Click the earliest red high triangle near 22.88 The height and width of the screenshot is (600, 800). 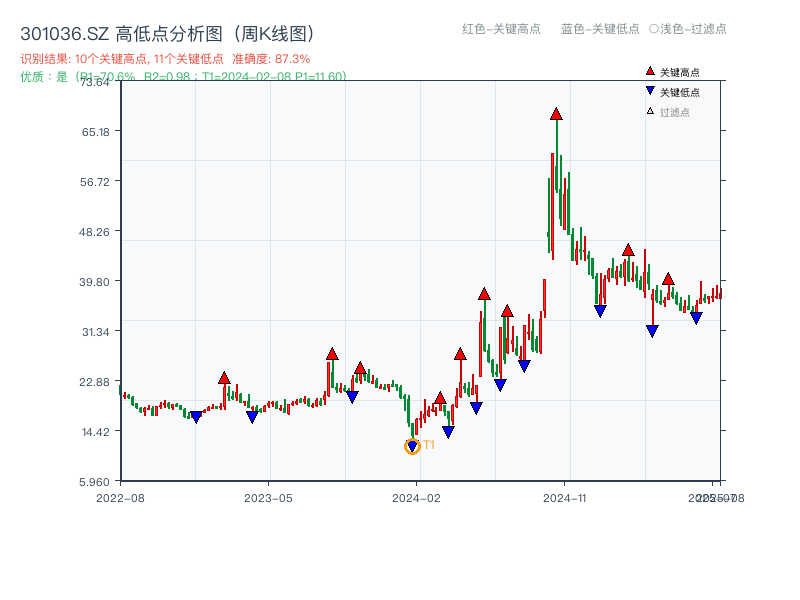pos(224,378)
